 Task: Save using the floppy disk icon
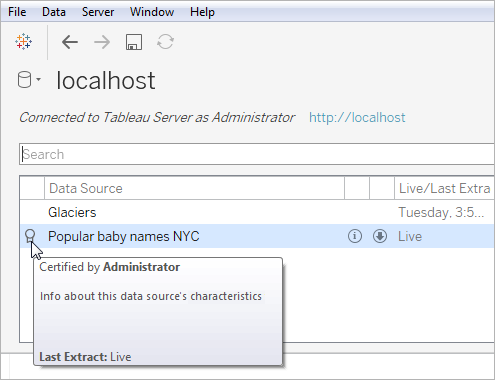pyautogui.click(x=134, y=42)
